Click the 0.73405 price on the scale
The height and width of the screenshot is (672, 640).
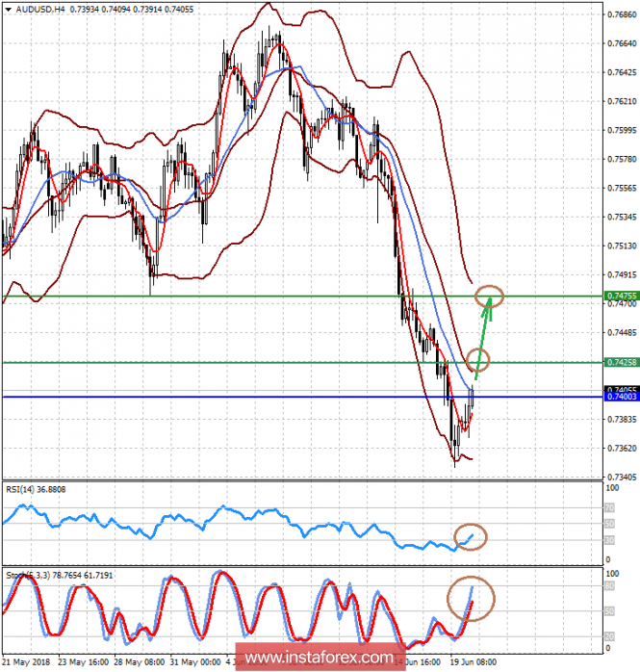pos(617,477)
